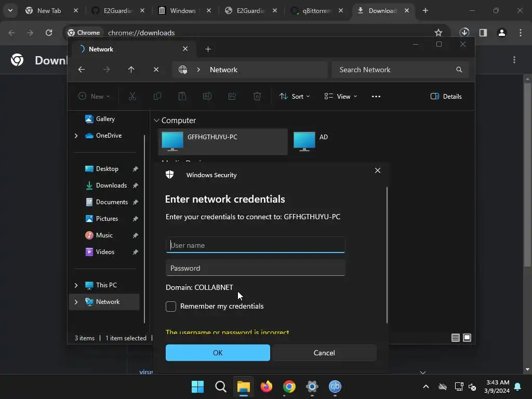Confirm credentials with OK button

click(x=218, y=353)
